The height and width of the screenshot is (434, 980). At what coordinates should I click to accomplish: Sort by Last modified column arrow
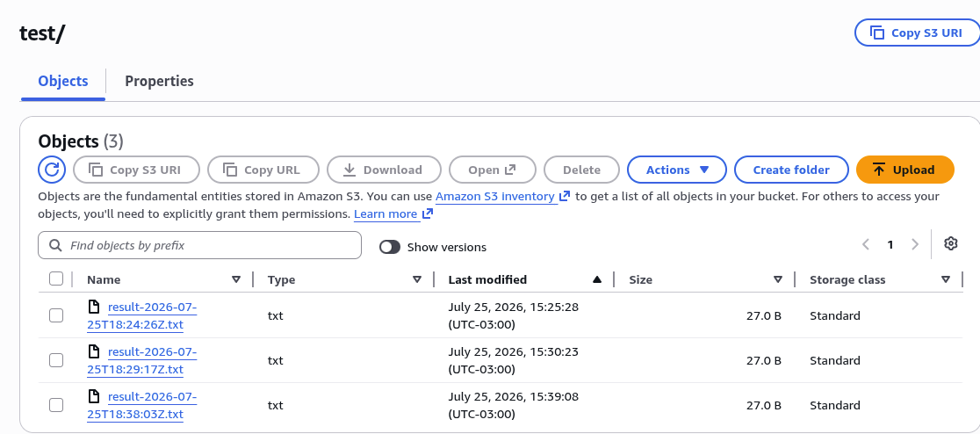tap(597, 279)
